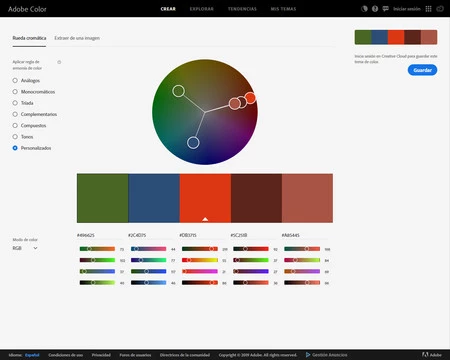This screenshot has width=450, height=360.
Task: Click the Gestión Anuncios link
Action: (327, 355)
